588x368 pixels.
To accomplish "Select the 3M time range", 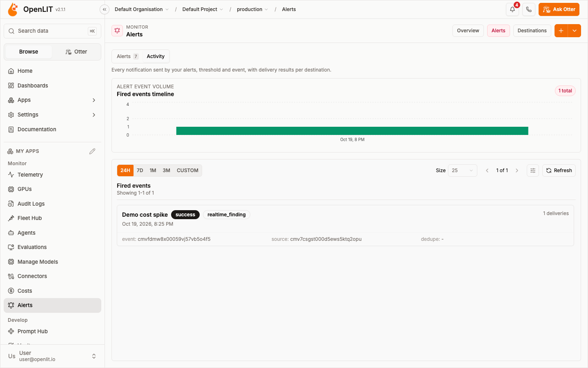I will coord(167,171).
